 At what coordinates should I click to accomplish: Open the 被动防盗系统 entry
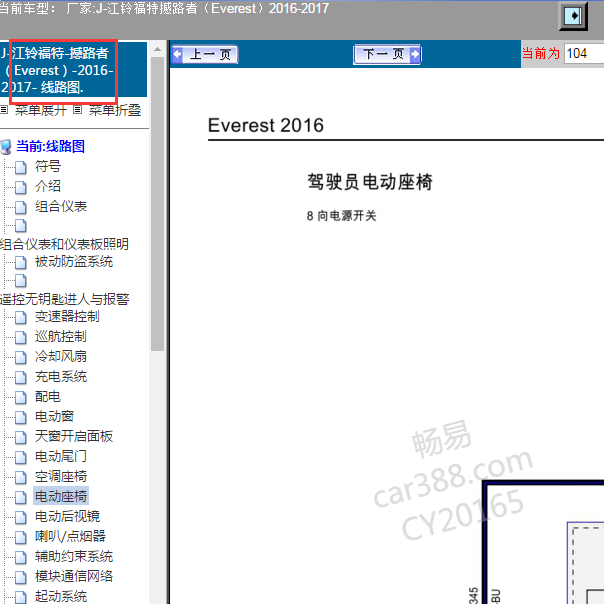[74, 262]
